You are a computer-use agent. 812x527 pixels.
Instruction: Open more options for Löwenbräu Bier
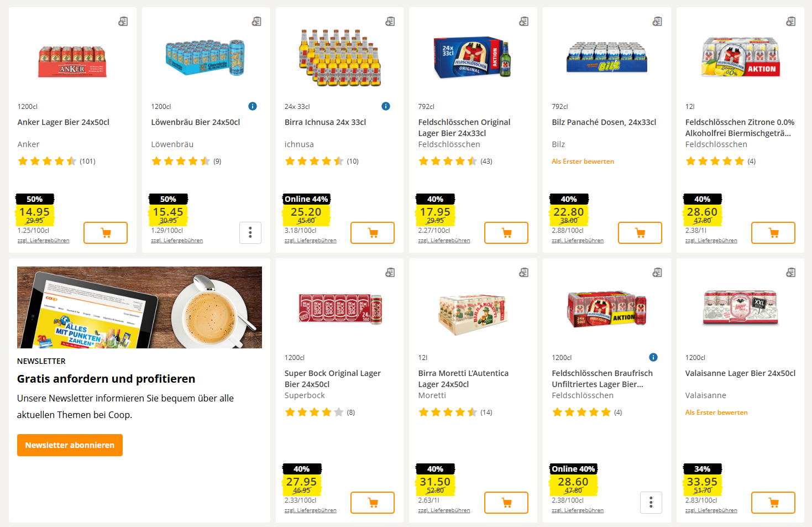pos(250,233)
